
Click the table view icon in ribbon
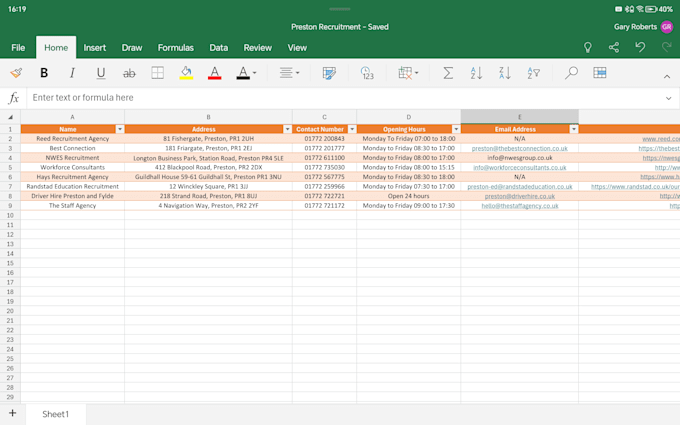pos(600,73)
